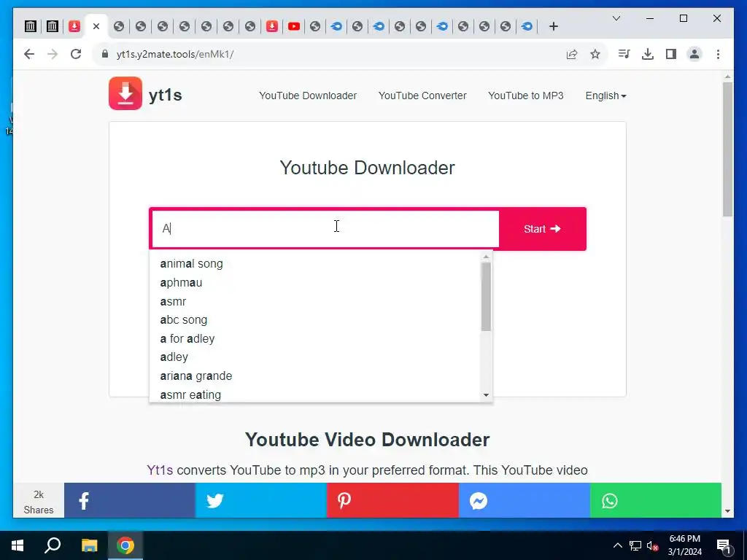Close the active yt1s tab
Viewport: 747px width, 560px height.
click(x=96, y=26)
